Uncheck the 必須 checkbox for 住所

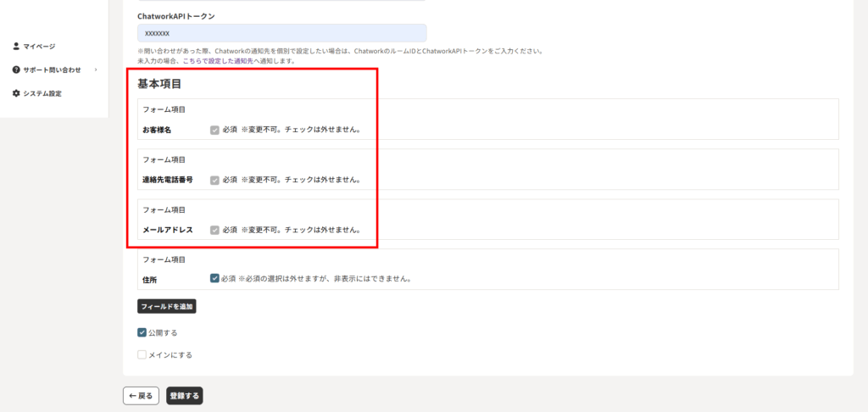214,279
